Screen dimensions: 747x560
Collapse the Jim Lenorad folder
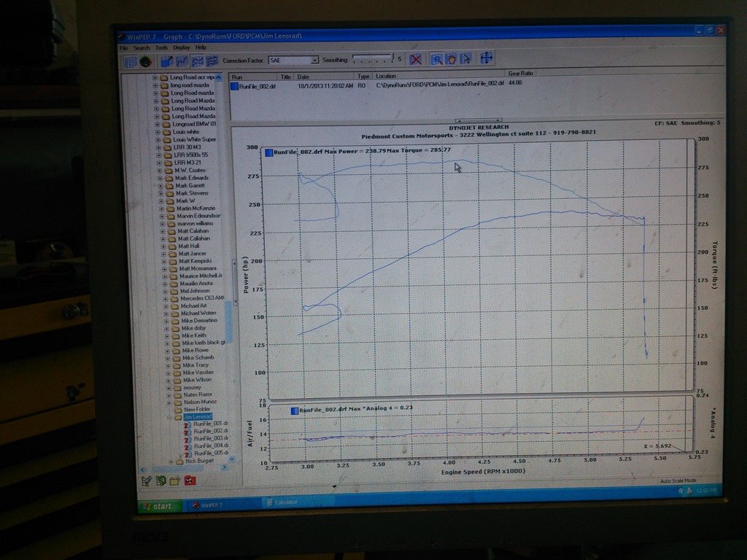pyautogui.click(x=169, y=418)
